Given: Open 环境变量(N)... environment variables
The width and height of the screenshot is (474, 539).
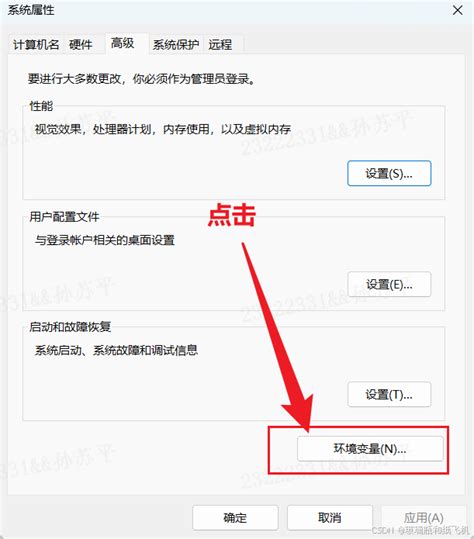Looking at the screenshot, I should pos(370,449).
